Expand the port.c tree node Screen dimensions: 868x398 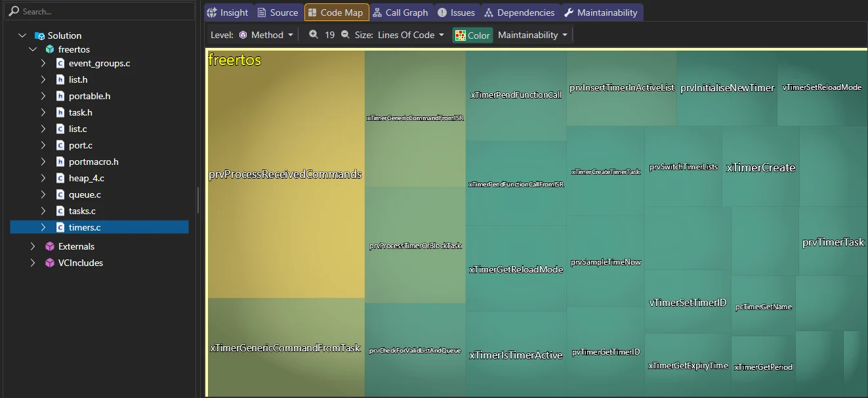[x=43, y=145]
